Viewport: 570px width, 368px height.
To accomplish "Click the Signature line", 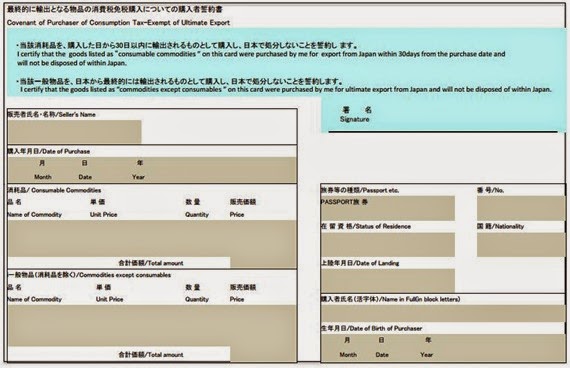I will click(x=443, y=131).
